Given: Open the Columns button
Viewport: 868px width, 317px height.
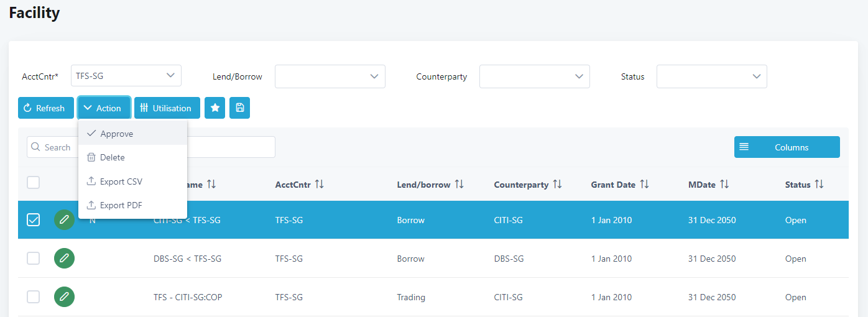Looking at the screenshot, I should [787, 147].
